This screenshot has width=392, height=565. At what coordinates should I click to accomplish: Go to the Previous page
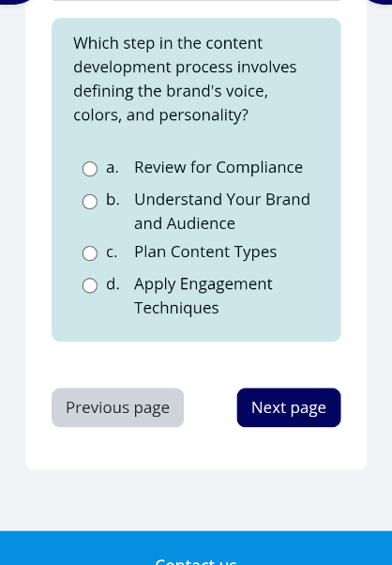pos(118,407)
